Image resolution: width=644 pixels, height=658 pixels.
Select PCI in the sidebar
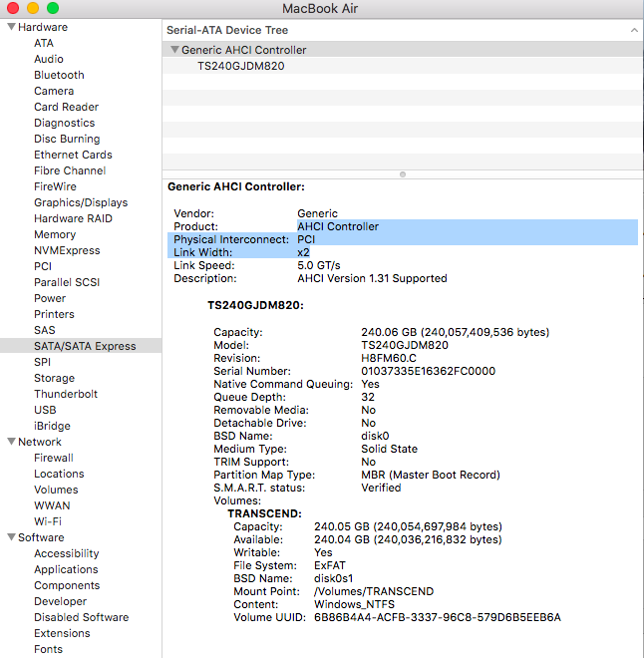(x=43, y=266)
